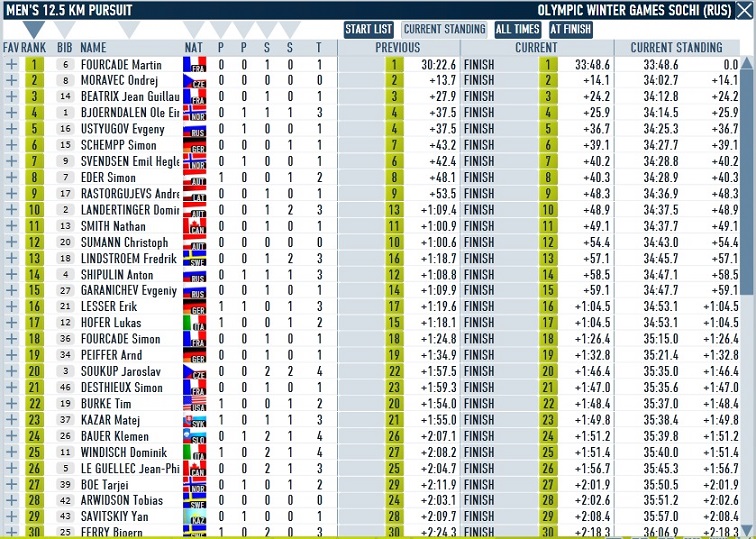Favorite HOFER Lukas with plus icon

(11, 323)
